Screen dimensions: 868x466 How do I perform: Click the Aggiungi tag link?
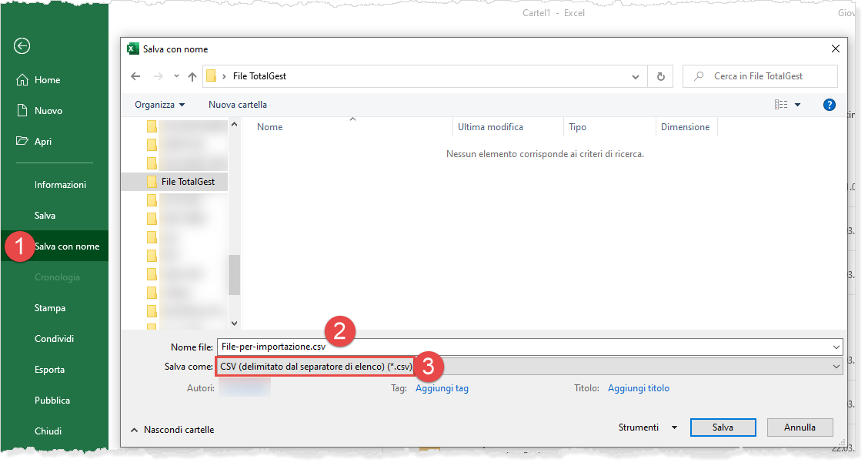pyautogui.click(x=442, y=388)
